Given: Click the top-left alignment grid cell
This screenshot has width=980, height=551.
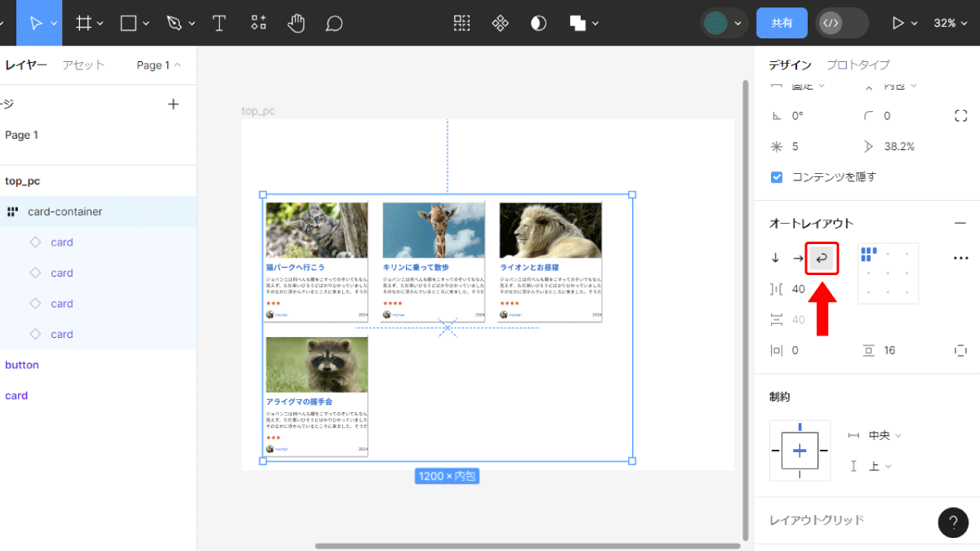Looking at the screenshot, I should 869,254.
